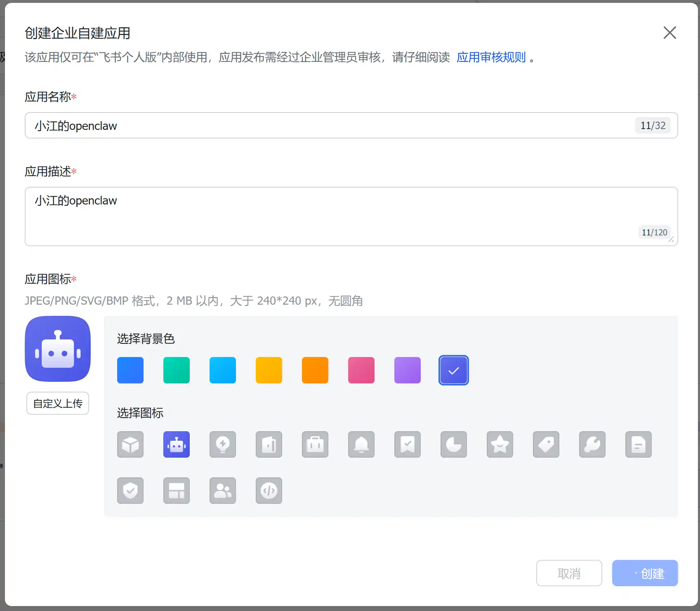Select the bell notification icon

[x=361, y=444]
